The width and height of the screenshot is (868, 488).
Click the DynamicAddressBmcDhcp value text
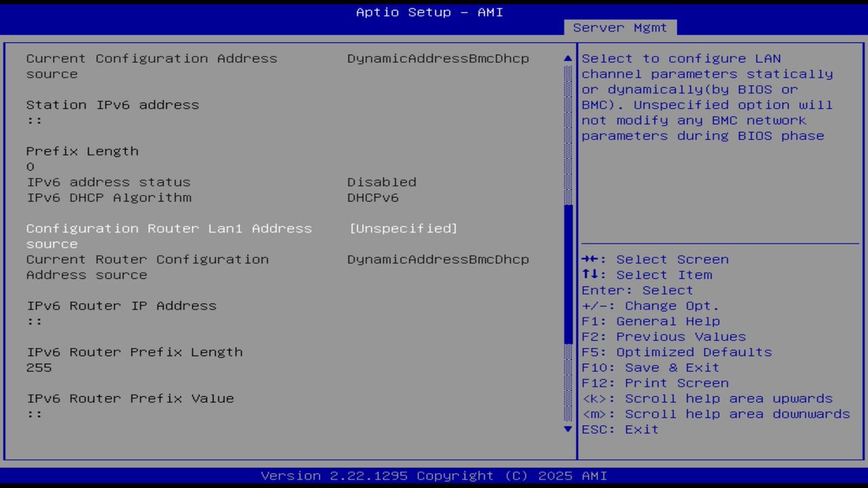[x=438, y=58]
